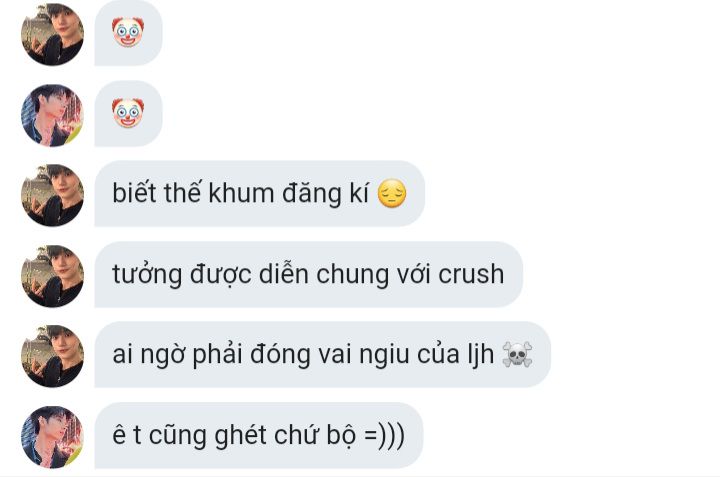720x477 pixels.
Task: Open avatar next to "ê t cũng ghét chứ bộ"
Action: [x=52, y=437]
